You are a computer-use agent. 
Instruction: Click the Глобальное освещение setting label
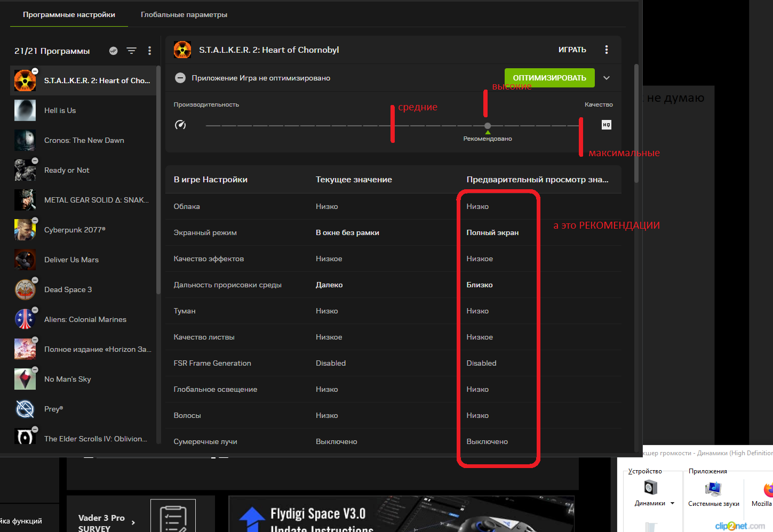[216, 389]
